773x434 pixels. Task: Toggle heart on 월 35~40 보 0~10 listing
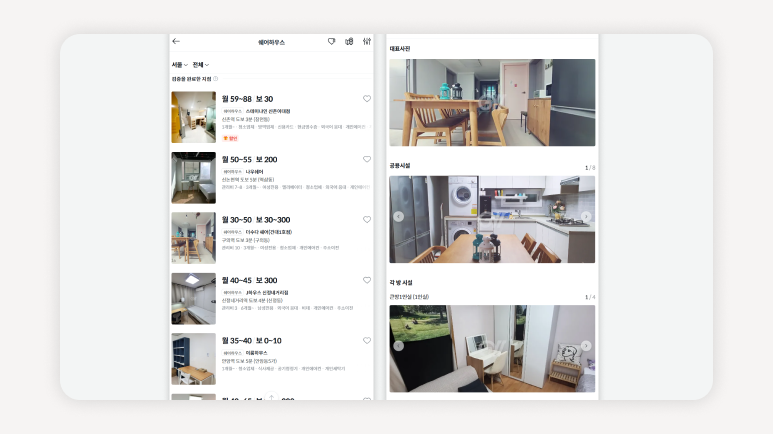click(x=367, y=340)
